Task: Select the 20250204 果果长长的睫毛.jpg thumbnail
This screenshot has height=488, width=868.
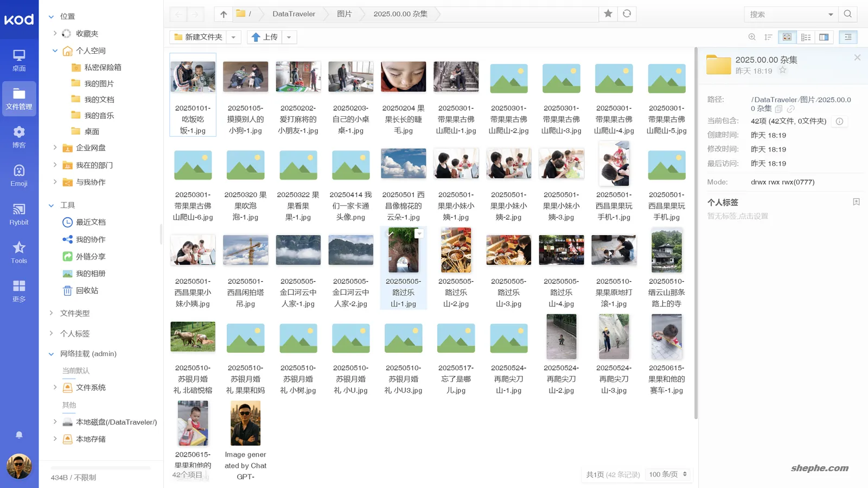Action: coord(403,77)
